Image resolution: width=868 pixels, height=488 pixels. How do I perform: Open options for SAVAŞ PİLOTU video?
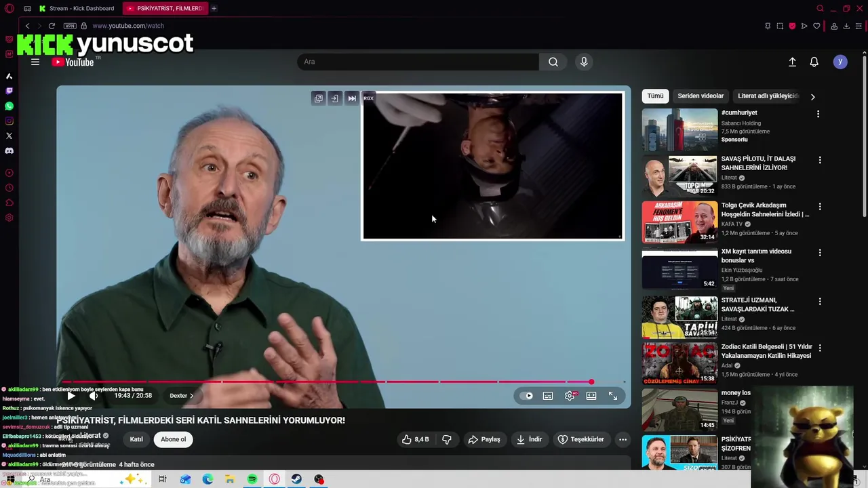coord(820,160)
